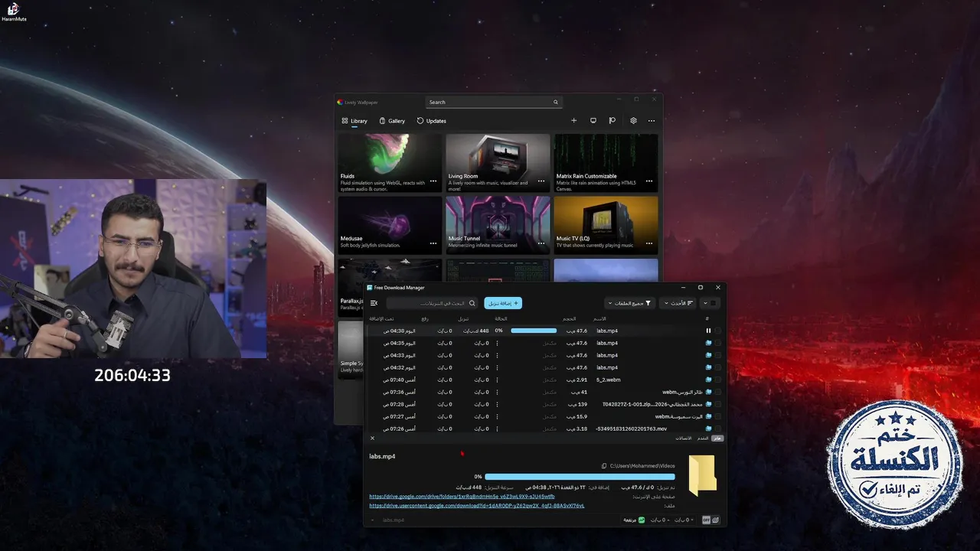
Task: Pause the downloading labs.mp4 at 04:38
Action: (708, 331)
